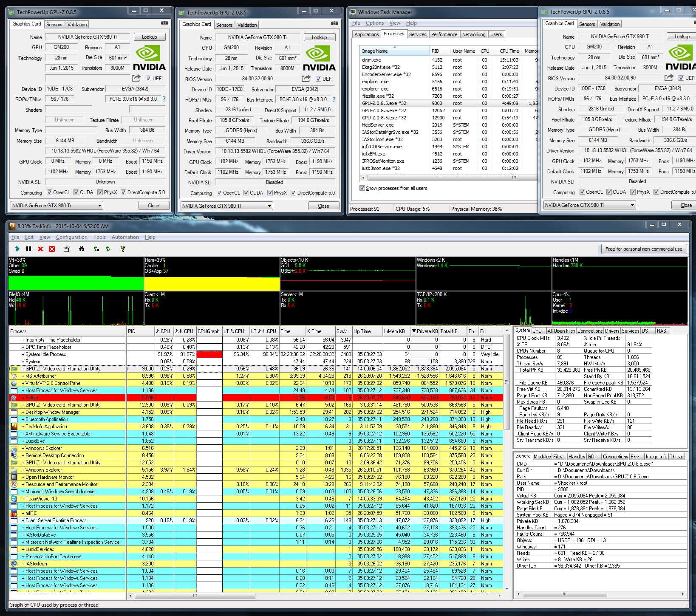Click Lookup button in left GPU-Z window

click(x=150, y=37)
